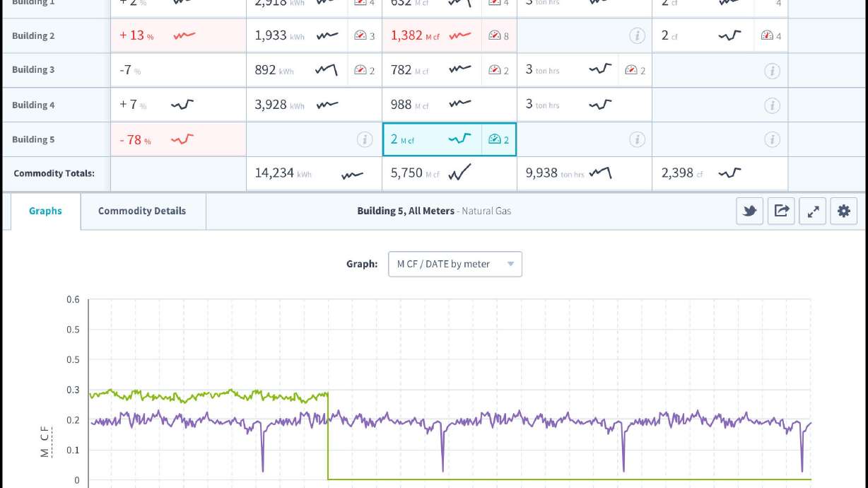
Task: Click Building 5 2 M cf value
Action: pos(403,139)
